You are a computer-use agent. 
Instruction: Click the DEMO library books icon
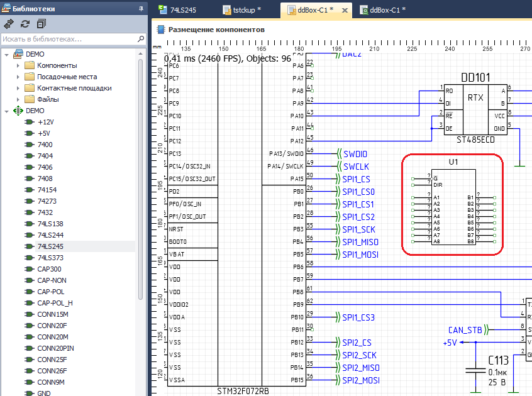(x=18, y=55)
